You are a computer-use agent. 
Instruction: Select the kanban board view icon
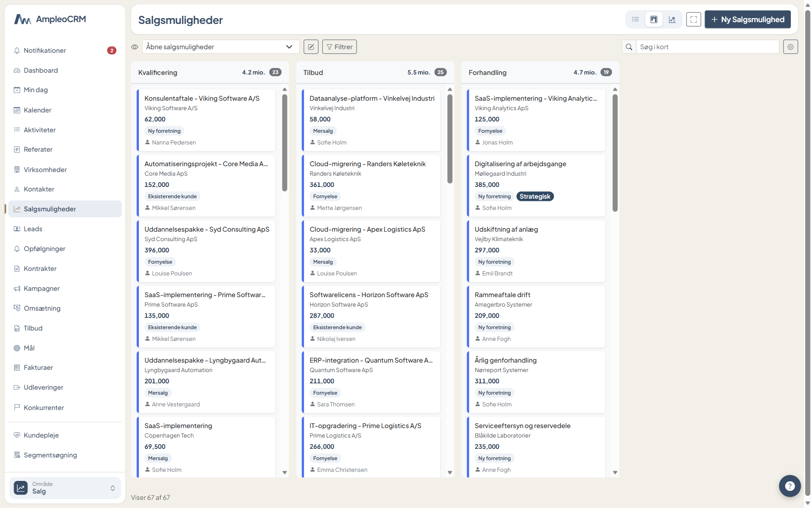click(654, 19)
